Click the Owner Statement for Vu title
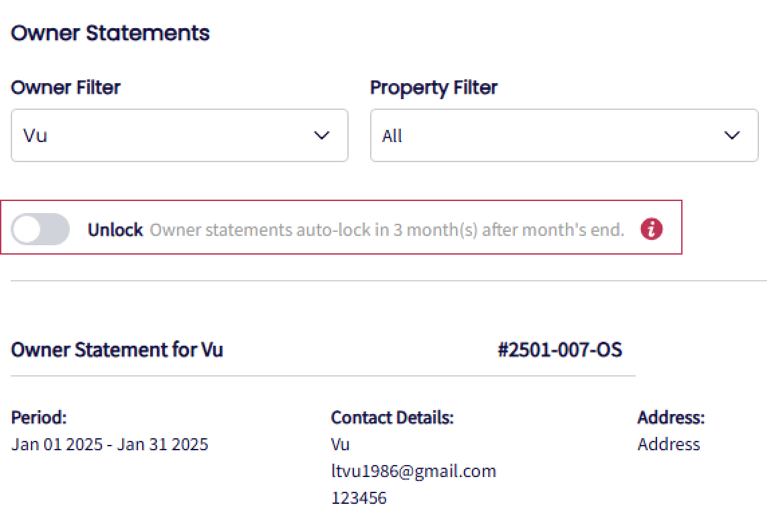The image size is (767, 532). click(x=117, y=349)
